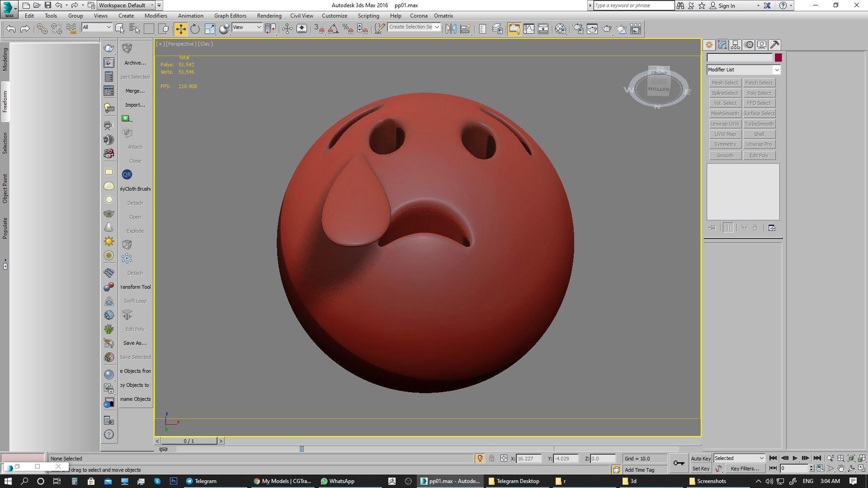Click the Maximize Viewport Toggle
The image size is (868, 488).
[862, 469]
